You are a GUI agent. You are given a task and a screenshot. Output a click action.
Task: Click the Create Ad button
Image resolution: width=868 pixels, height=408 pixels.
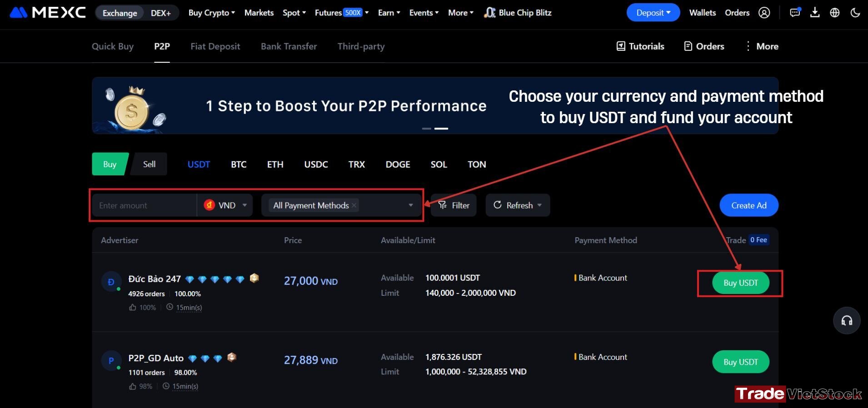pos(749,205)
